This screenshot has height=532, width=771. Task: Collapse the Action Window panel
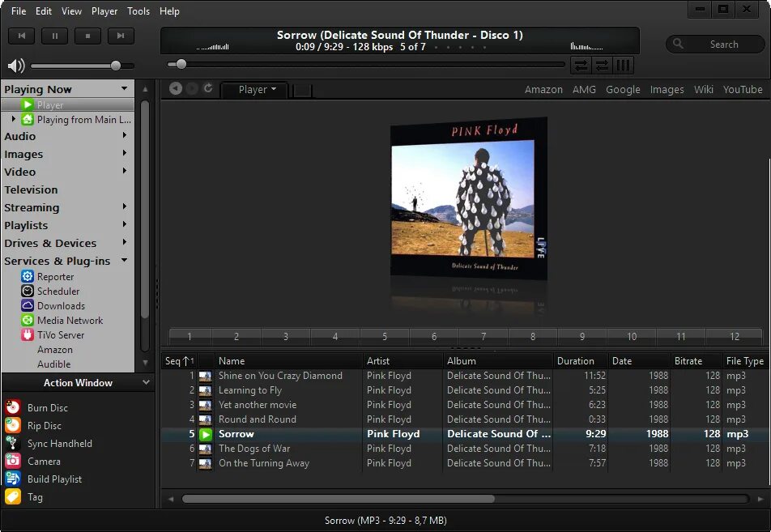[146, 382]
